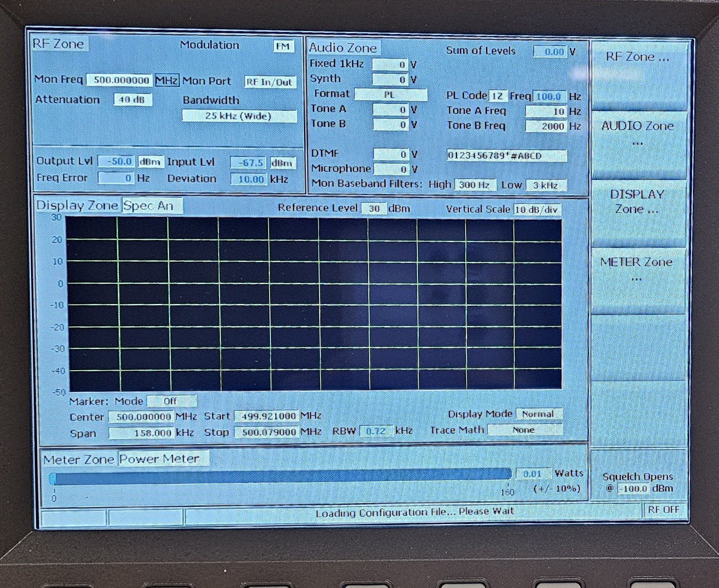Open the DISPLAY Zone softkey menu
The image size is (719, 588).
tap(638, 213)
